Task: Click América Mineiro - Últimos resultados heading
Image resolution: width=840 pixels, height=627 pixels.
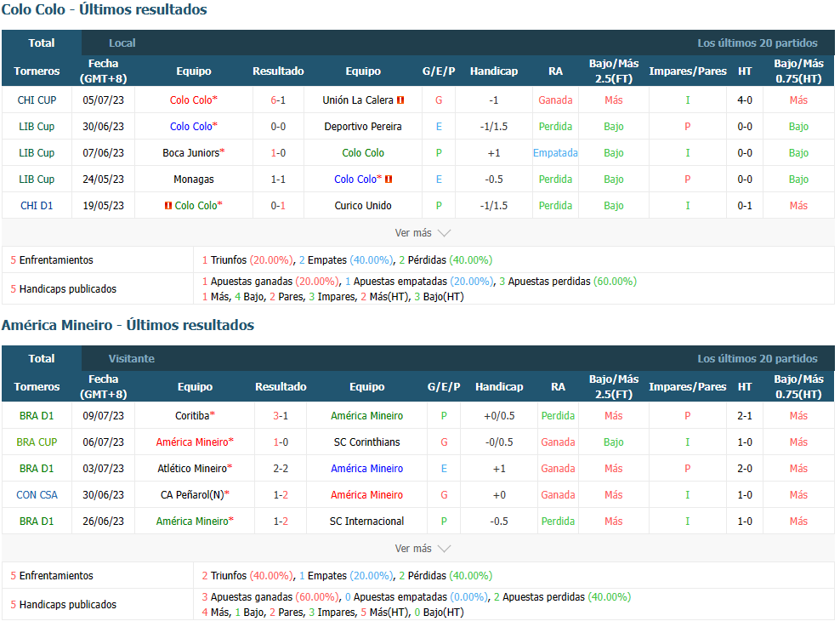Action: [128, 325]
